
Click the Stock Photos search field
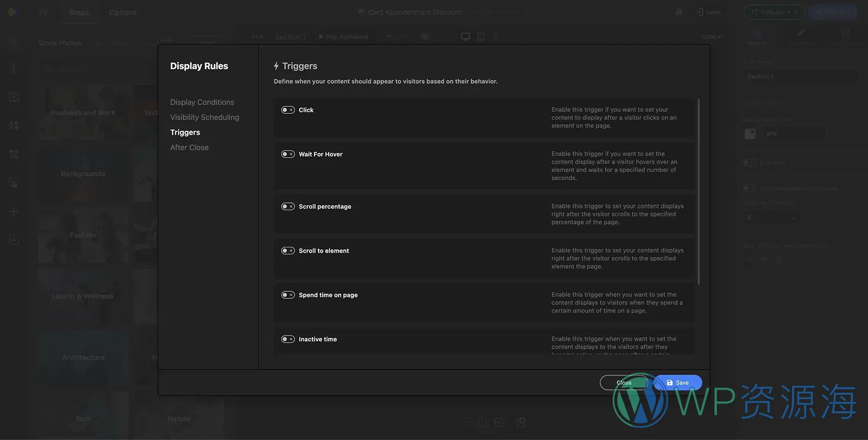click(98, 69)
